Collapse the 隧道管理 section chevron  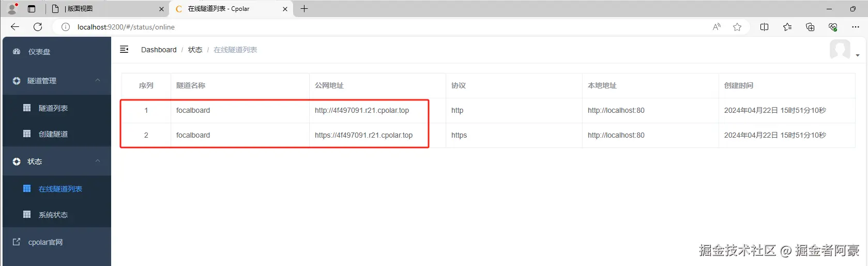[x=98, y=80]
